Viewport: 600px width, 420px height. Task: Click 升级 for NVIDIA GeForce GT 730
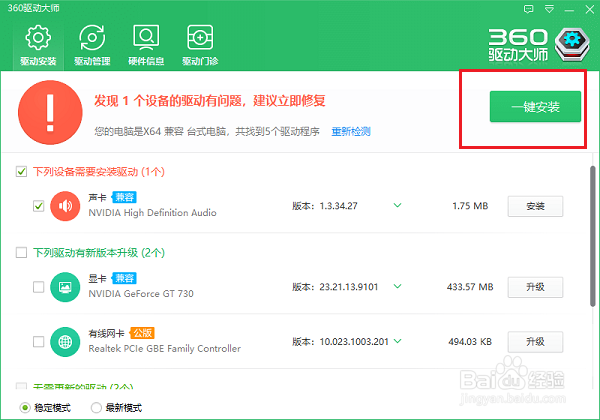(535, 287)
